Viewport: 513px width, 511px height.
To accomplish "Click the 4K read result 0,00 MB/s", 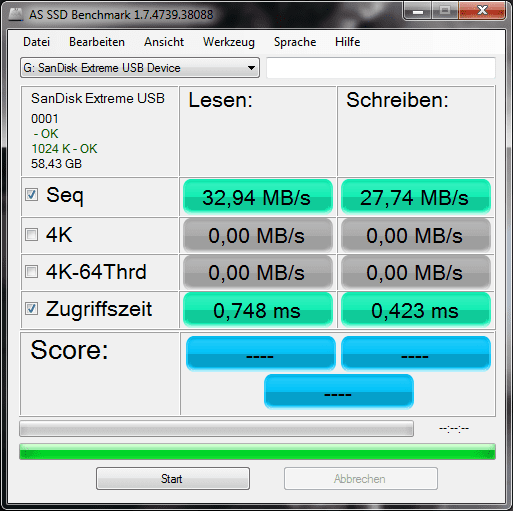I will tap(258, 235).
